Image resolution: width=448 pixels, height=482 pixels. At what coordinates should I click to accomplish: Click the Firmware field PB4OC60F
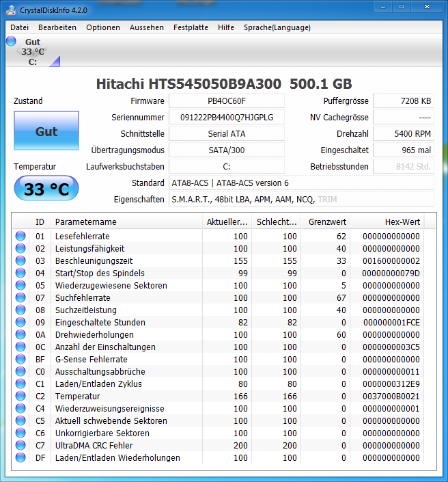point(227,101)
